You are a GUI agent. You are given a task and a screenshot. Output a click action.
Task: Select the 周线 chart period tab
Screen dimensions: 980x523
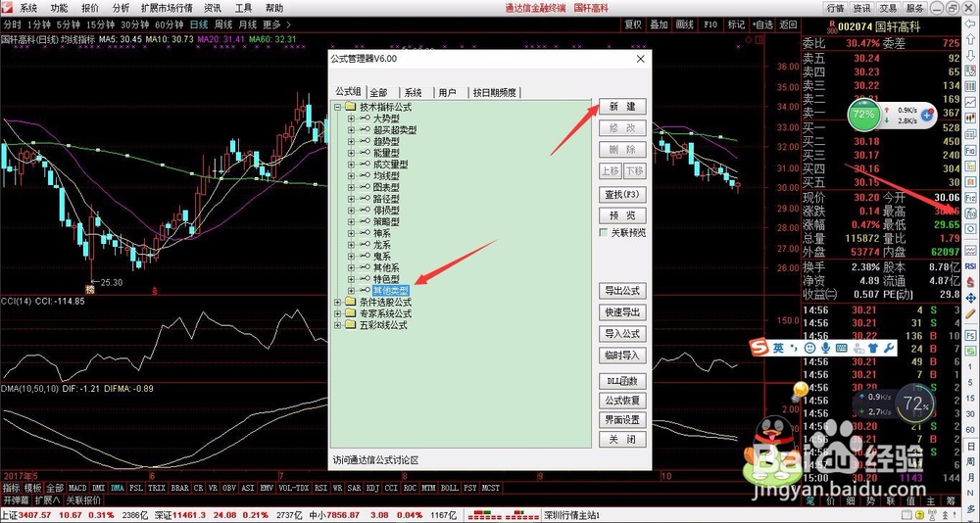point(223,25)
